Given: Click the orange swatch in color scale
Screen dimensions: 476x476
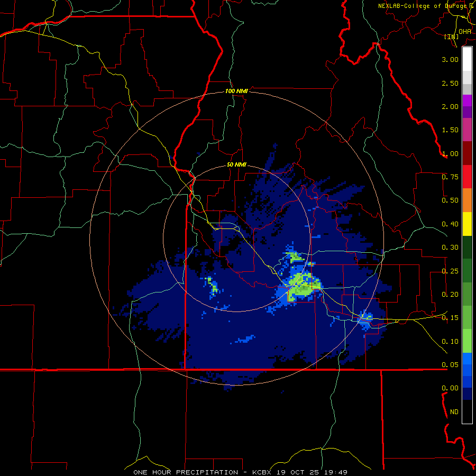Looking at the screenshot, I should pos(467,200).
